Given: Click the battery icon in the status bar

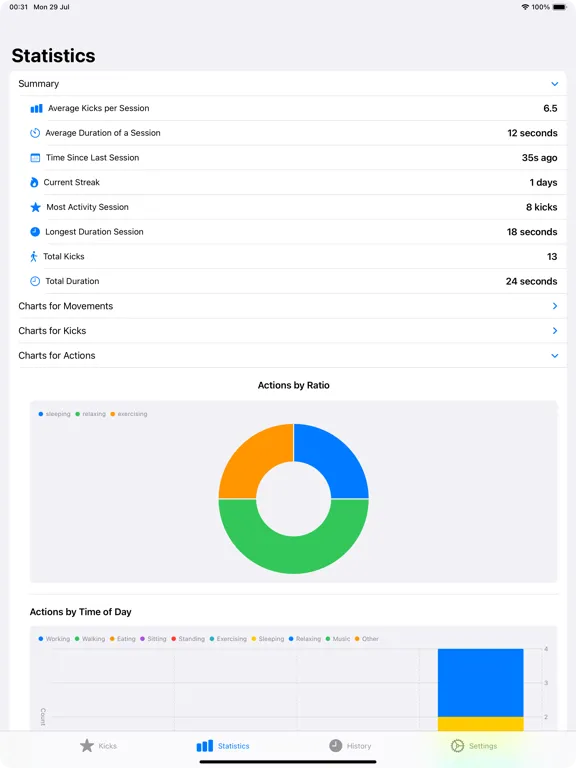Looking at the screenshot, I should point(559,7).
